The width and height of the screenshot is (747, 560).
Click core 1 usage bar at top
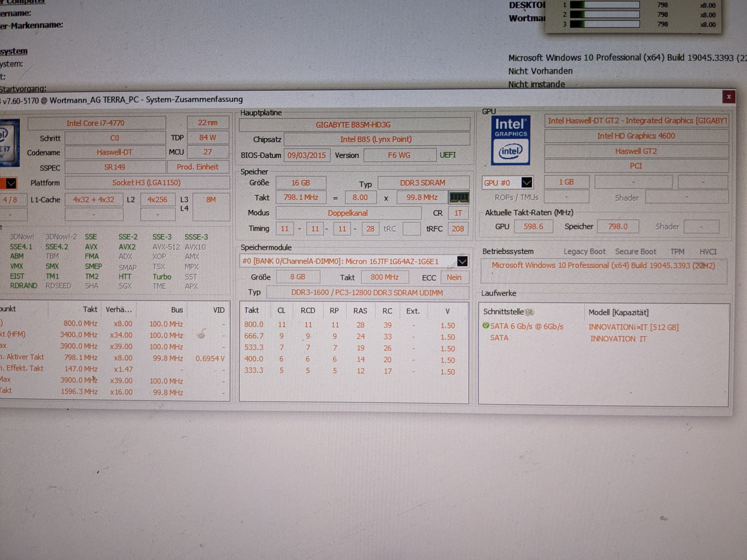604,5
